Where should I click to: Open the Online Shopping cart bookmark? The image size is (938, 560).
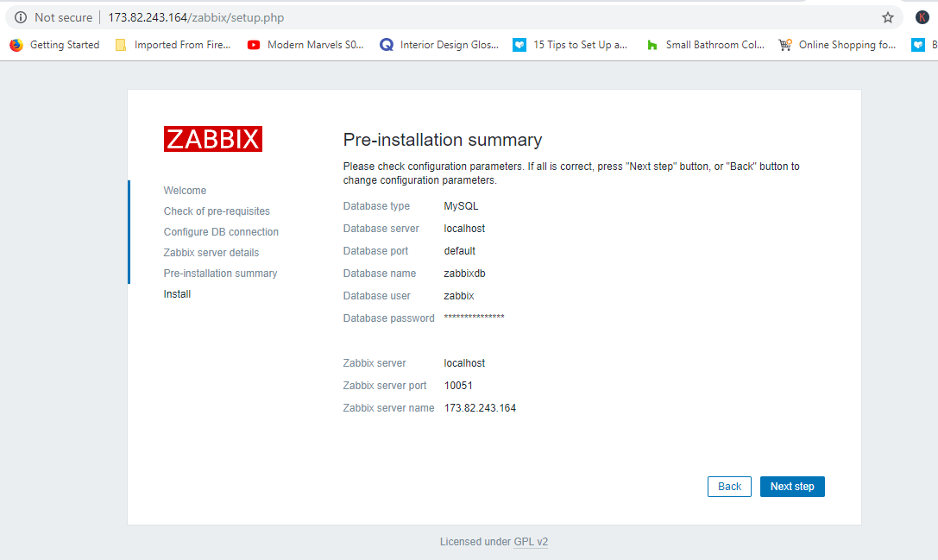837,45
